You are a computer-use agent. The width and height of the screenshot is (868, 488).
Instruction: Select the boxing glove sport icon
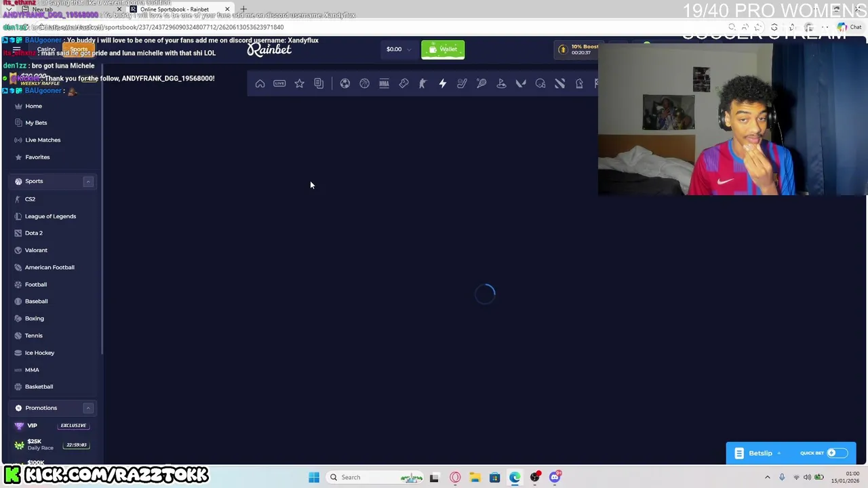point(403,83)
